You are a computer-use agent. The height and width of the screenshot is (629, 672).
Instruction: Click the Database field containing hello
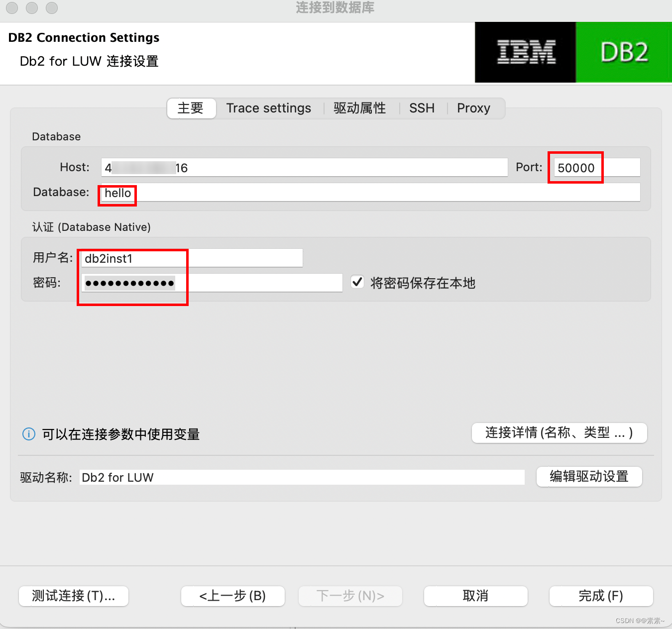pos(370,193)
